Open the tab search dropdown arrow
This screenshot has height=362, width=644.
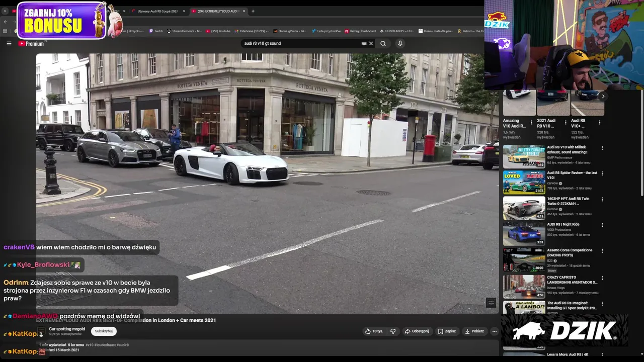[5, 11]
